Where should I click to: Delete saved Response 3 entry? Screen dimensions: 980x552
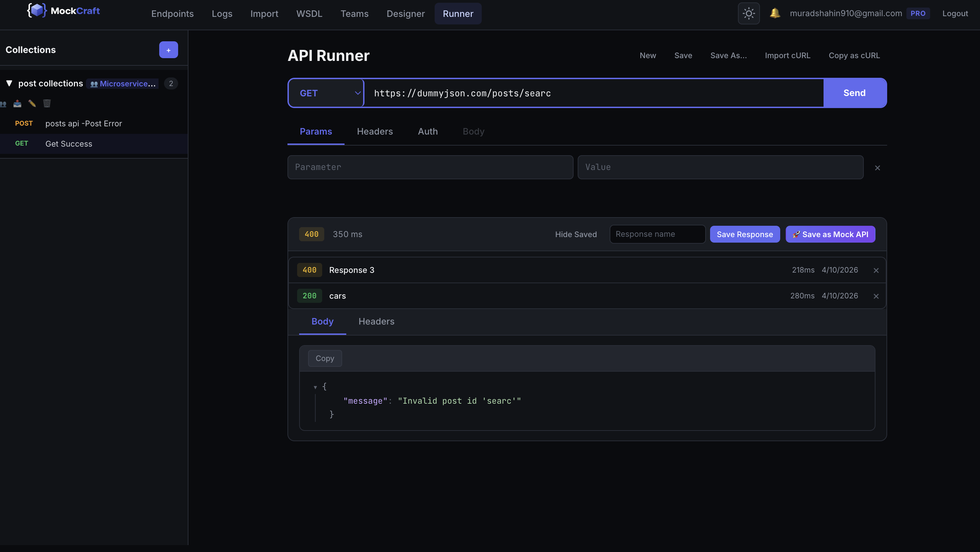876,270
